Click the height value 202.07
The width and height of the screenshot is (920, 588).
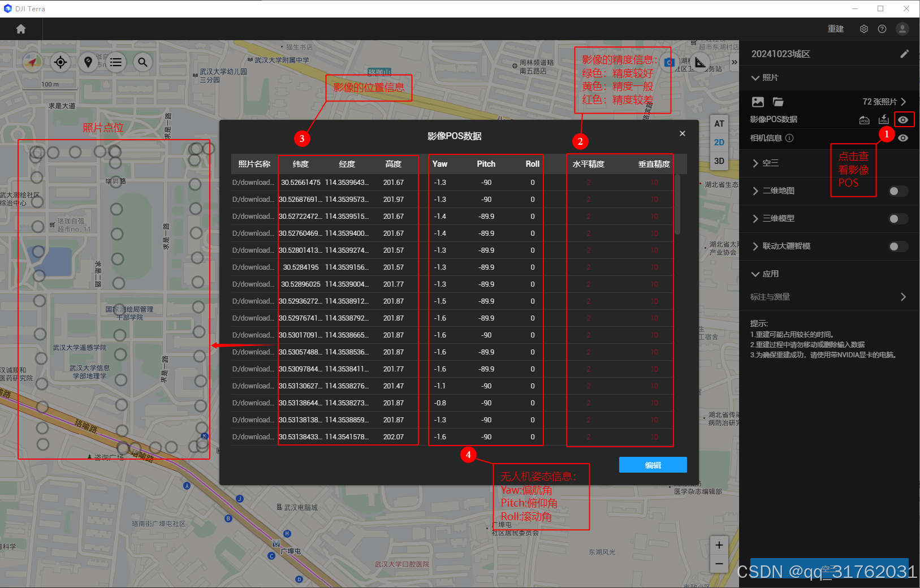pyautogui.click(x=394, y=437)
